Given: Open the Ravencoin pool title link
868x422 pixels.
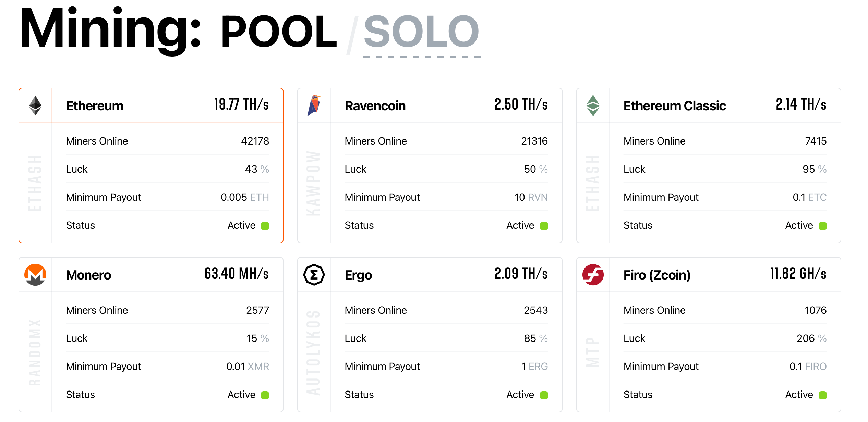Looking at the screenshot, I should tap(375, 106).
